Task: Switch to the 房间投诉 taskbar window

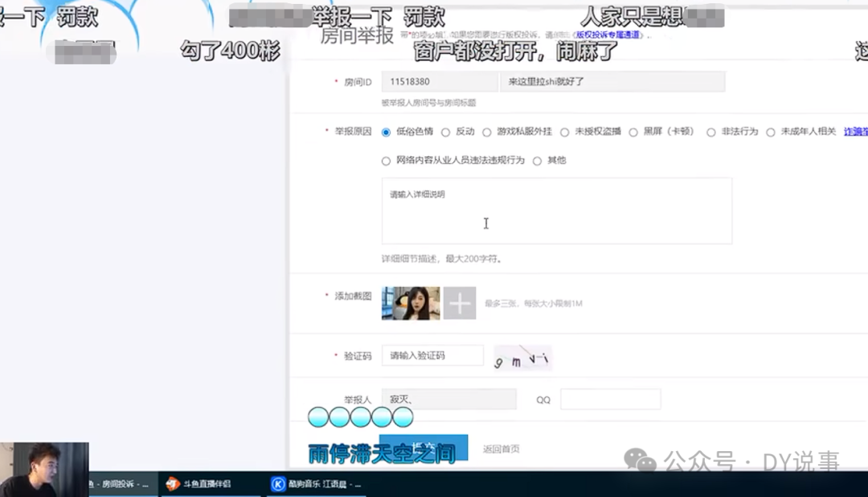Action: [x=123, y=483]
